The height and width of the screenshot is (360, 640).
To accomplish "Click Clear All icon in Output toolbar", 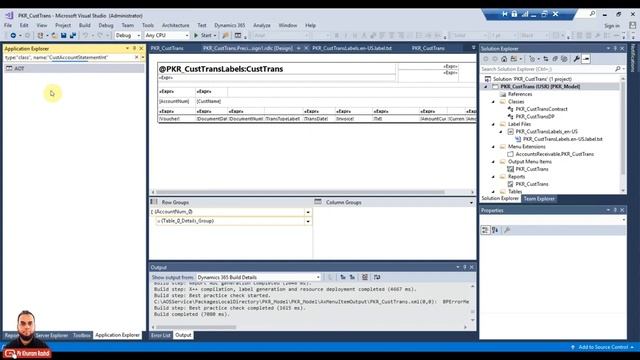I will [x=365, y=277].
